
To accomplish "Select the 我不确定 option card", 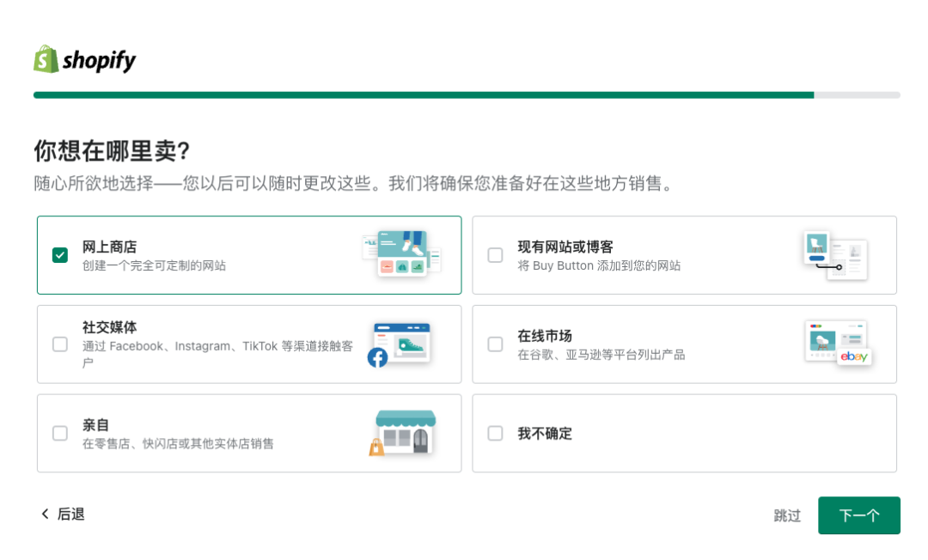I will tap(685, 434).
